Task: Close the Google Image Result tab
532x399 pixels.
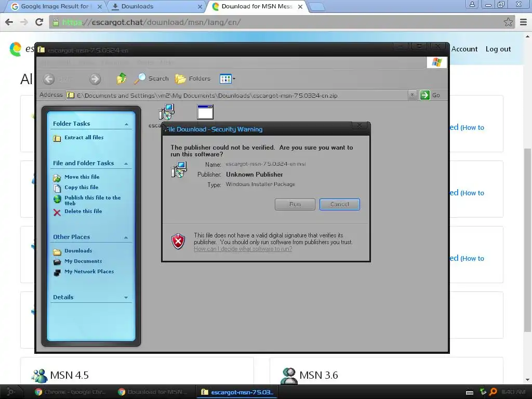Action: tap(100, 7)
